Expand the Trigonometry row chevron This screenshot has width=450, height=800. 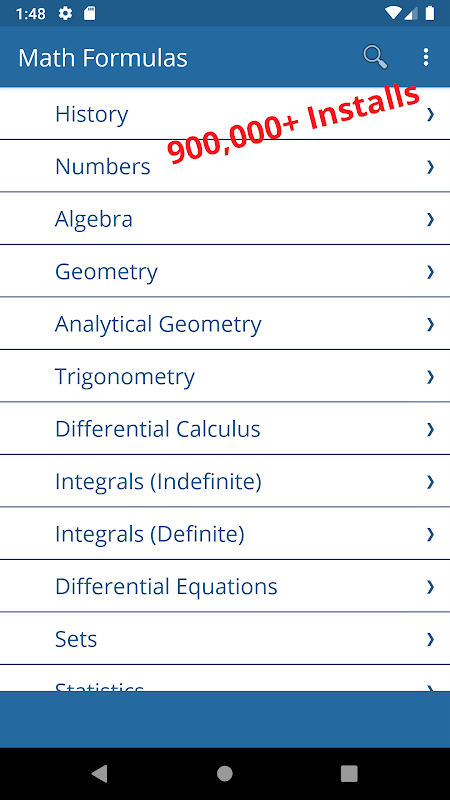point(430,377)
